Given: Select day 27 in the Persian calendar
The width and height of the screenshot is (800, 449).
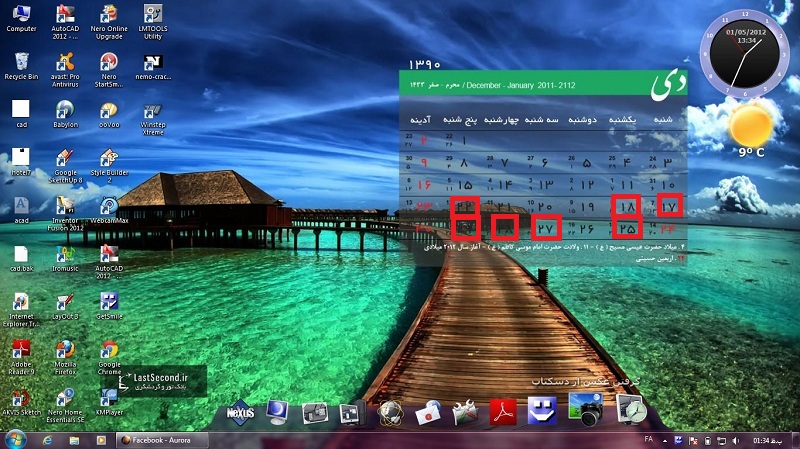Looking at the screenshot, I should pos(545,228).
